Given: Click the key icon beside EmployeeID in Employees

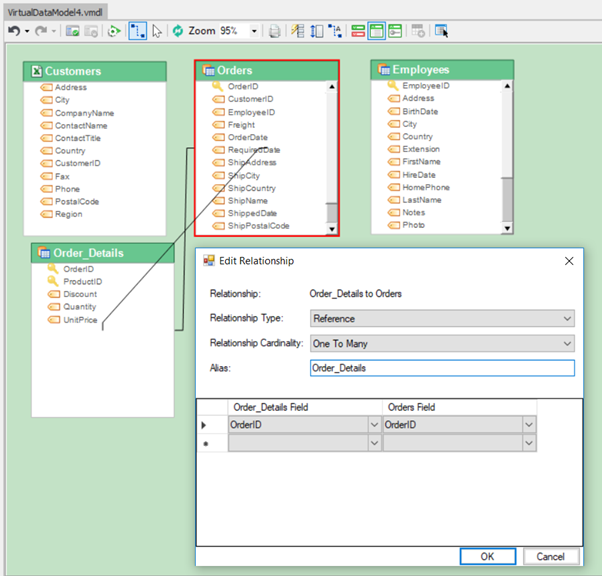Looking at the screenshot, I should pos(392,86).
